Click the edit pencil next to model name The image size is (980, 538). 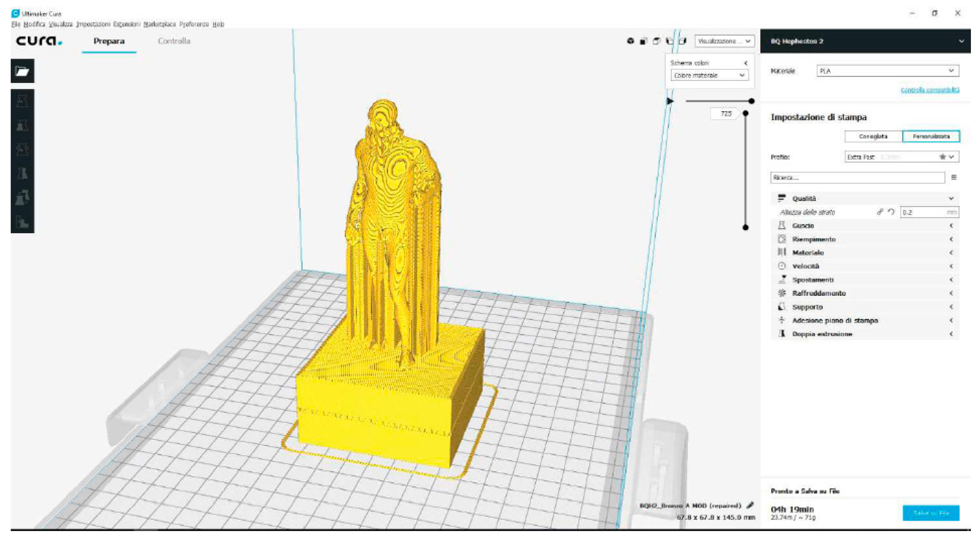pyautogui.click(x=750, y=505)
